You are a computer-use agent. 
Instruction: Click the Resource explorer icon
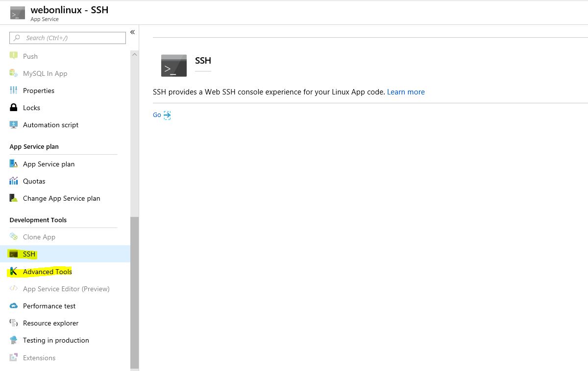pos(14,323)
